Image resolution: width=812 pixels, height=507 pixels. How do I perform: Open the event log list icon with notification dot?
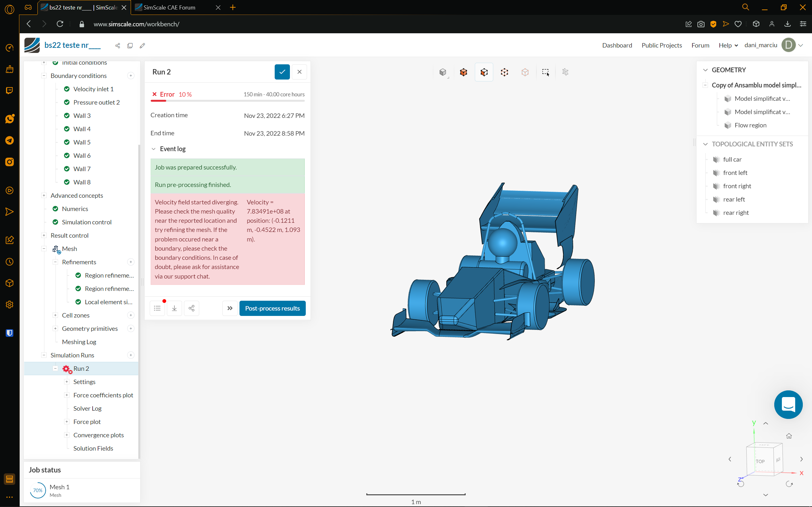click(157, 308)
